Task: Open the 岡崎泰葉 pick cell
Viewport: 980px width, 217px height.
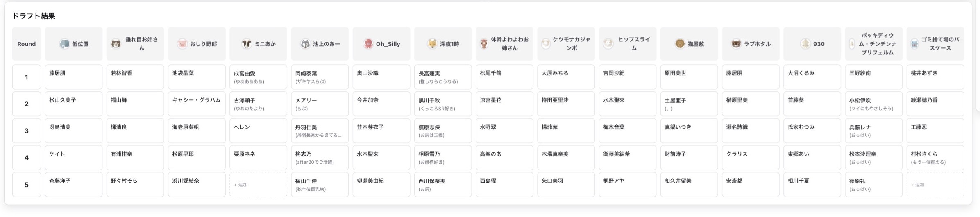Action: (320, 77)
